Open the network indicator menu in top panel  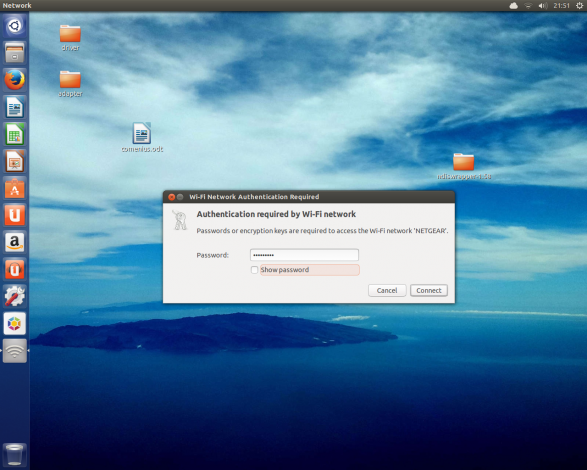528,6
